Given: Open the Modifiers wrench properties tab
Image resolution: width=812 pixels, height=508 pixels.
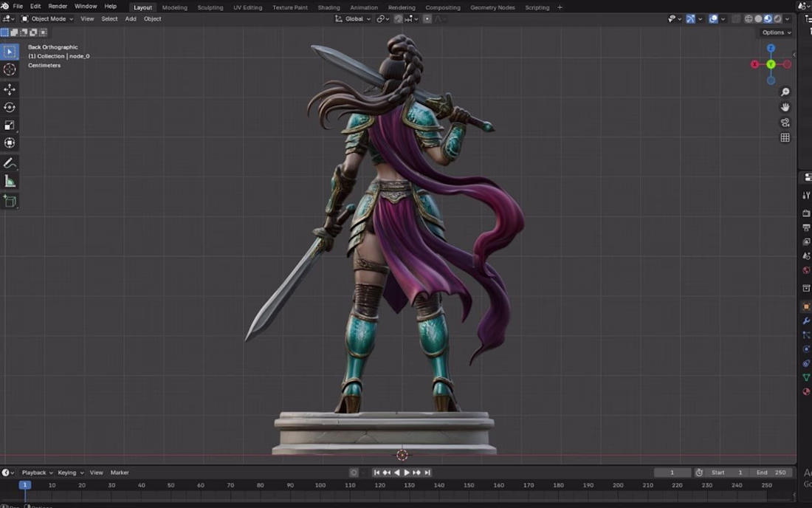Looking at the screenshot, I should coord(806,321).
